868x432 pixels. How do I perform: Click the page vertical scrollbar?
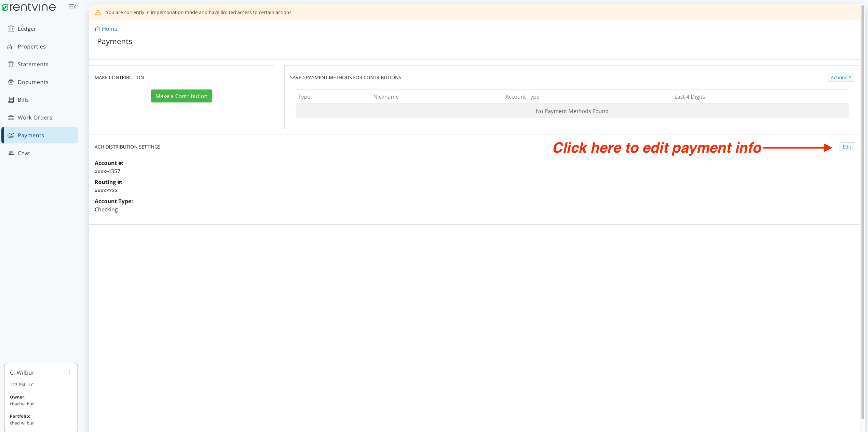point(863,212)
